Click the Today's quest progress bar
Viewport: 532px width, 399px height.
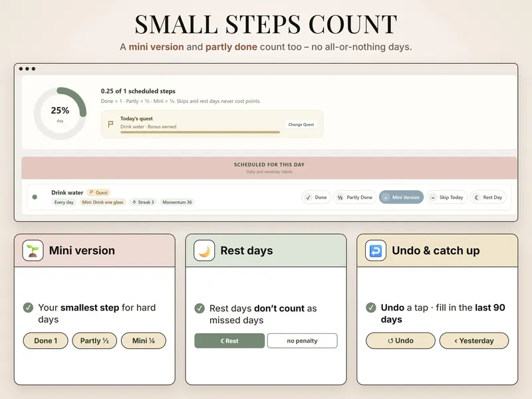pyautogui.click(x=200, y=132)
